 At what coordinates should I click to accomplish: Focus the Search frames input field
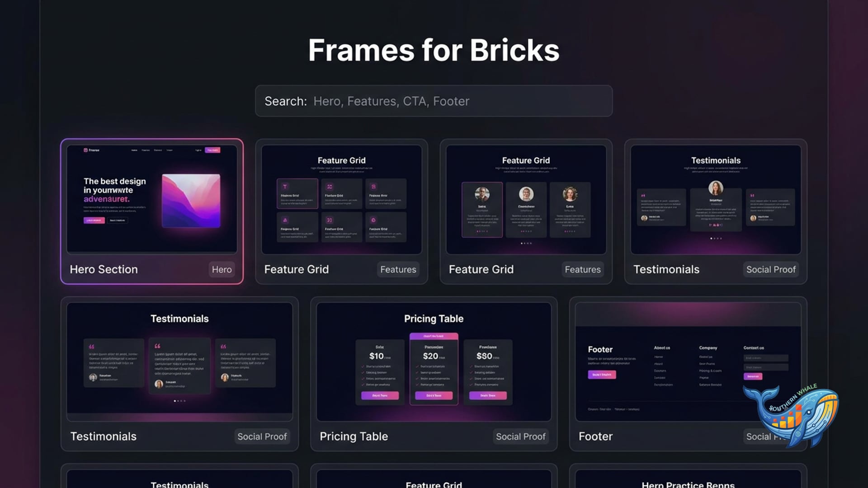[x=434, y=101]
